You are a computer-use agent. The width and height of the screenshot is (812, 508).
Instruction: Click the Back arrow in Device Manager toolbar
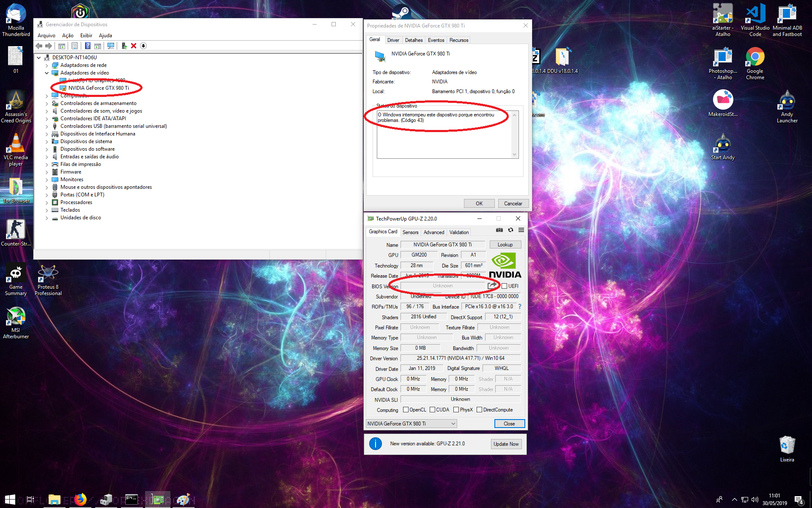pos(39,46)
